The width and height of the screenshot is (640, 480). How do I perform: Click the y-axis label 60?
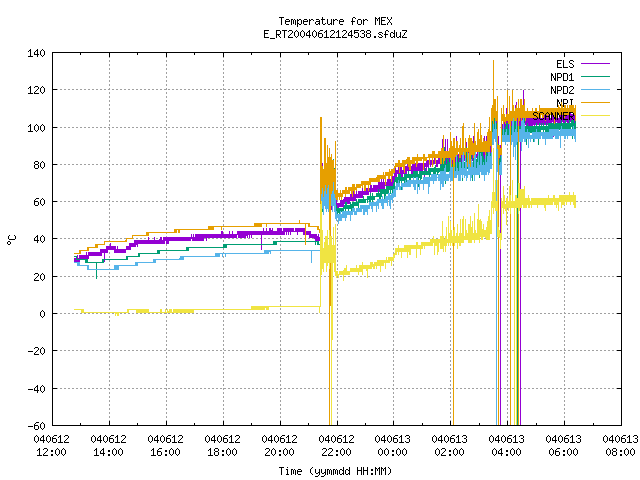click(39, 202)
